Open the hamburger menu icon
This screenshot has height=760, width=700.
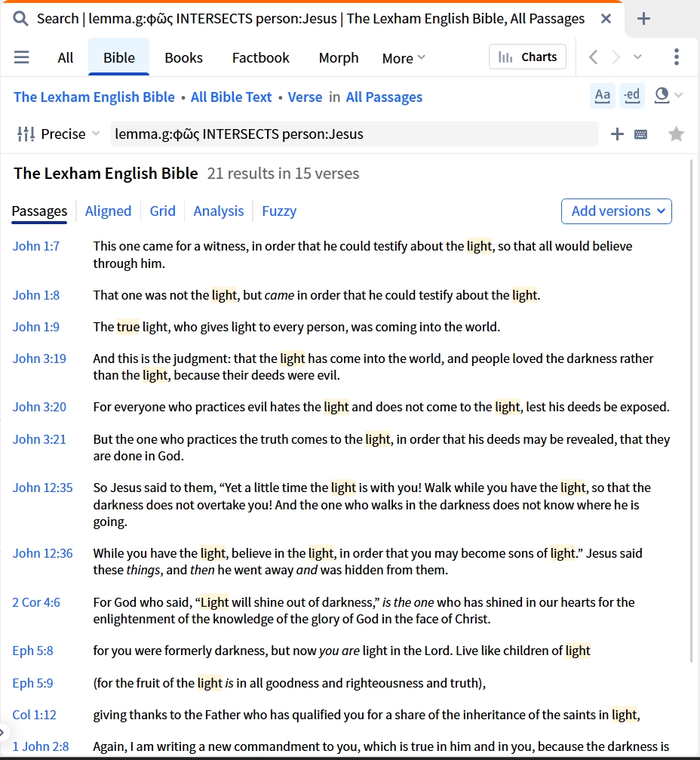[x=21, y=57]
